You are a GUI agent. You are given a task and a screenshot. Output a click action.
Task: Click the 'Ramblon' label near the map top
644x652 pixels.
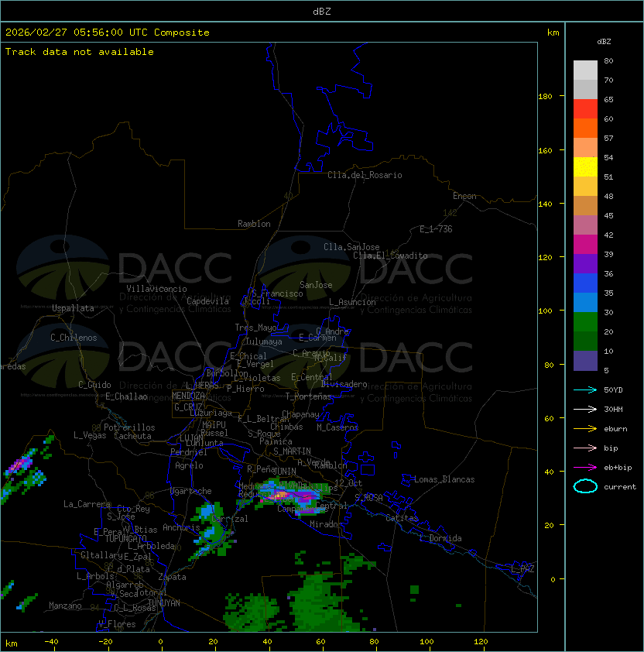tap(254, 224)
